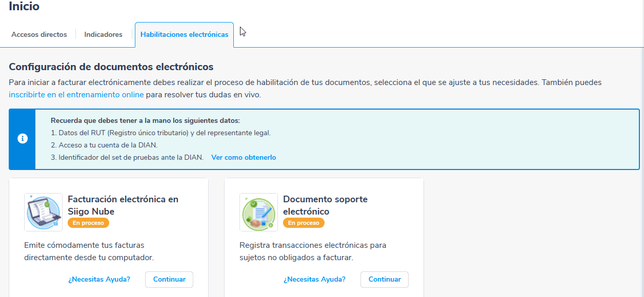Click the Inicio page heading
This screenshot has width=644, height=297.
[x=24, y=7]
